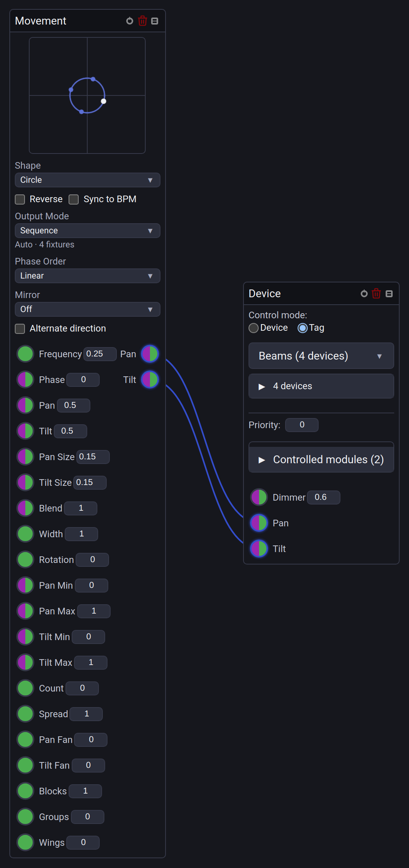Click the Pan Max input port

coord(25,611)
